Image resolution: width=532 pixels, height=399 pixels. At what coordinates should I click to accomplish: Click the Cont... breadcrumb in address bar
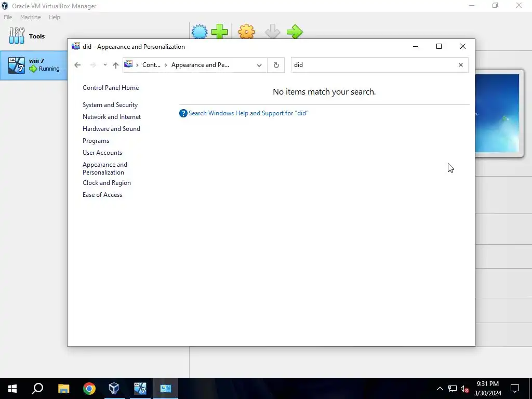(151, 65)
